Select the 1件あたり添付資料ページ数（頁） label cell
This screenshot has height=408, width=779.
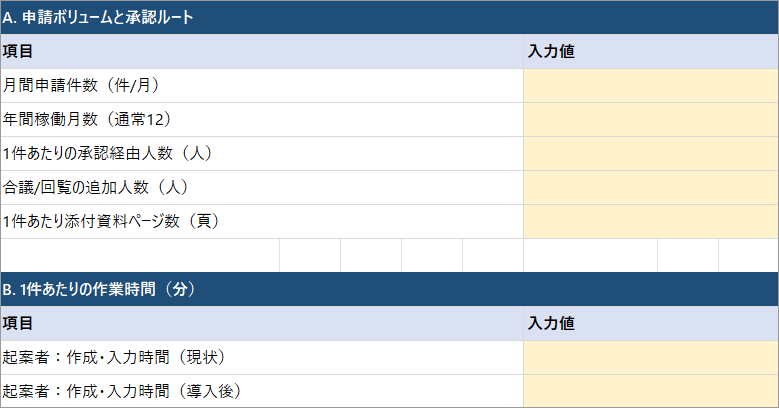(x=111, y=221)
